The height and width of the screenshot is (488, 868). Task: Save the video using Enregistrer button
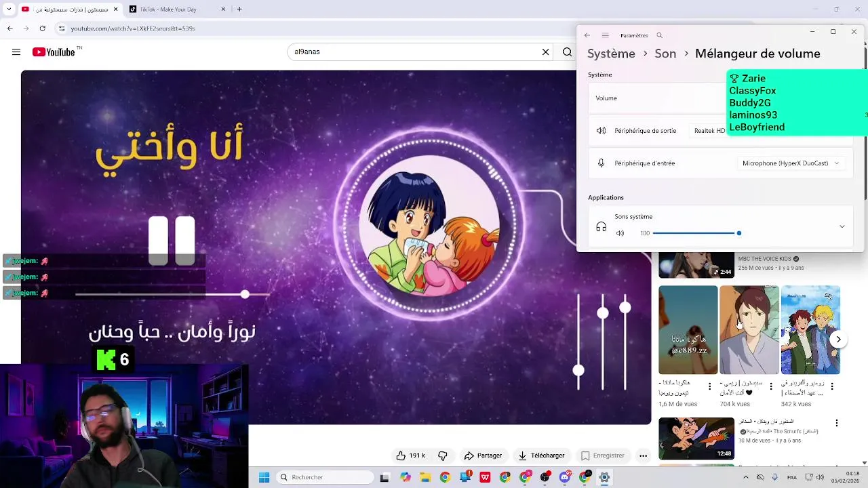click(x=603, y=455)
